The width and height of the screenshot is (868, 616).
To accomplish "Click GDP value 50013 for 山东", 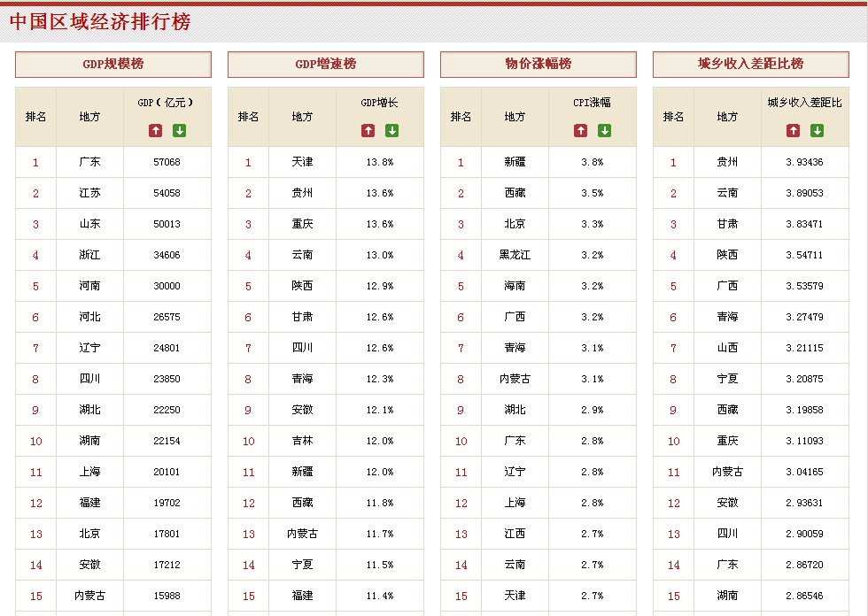I will (167, 224).
